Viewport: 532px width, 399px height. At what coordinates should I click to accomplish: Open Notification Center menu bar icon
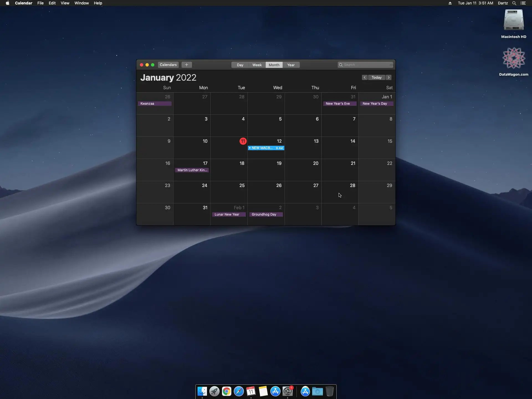pyautogui.click(x=523, y=3)
